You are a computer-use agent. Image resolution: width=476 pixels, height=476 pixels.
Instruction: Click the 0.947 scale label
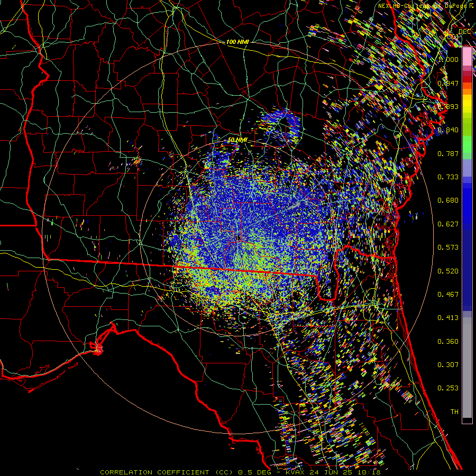pos(448,83)
